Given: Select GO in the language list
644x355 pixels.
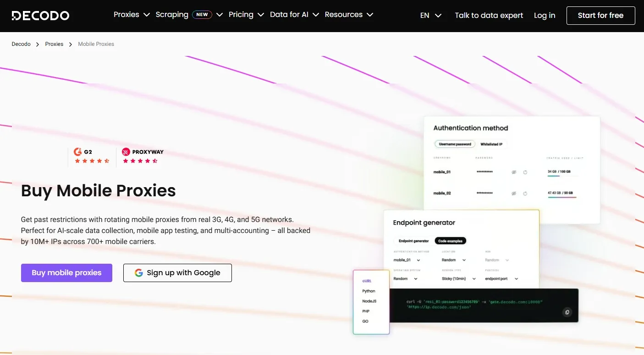Looking at the screenshot, I should click(365, 321).
